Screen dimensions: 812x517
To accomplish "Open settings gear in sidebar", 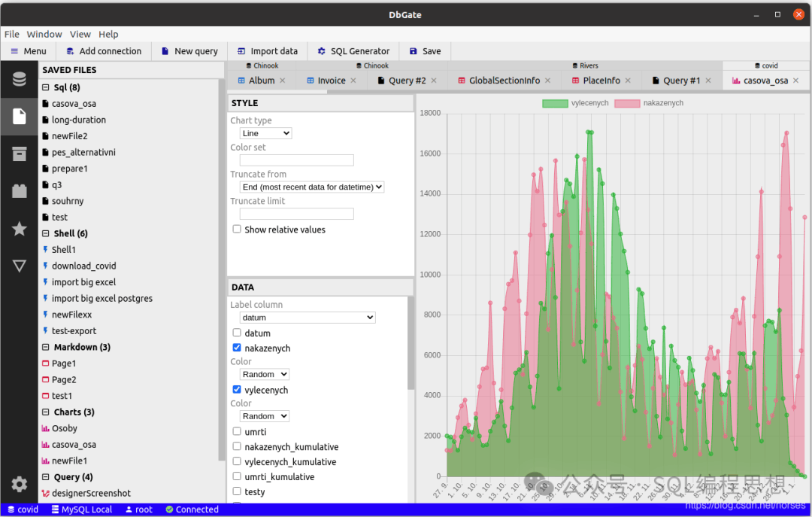I will (19, 484).
